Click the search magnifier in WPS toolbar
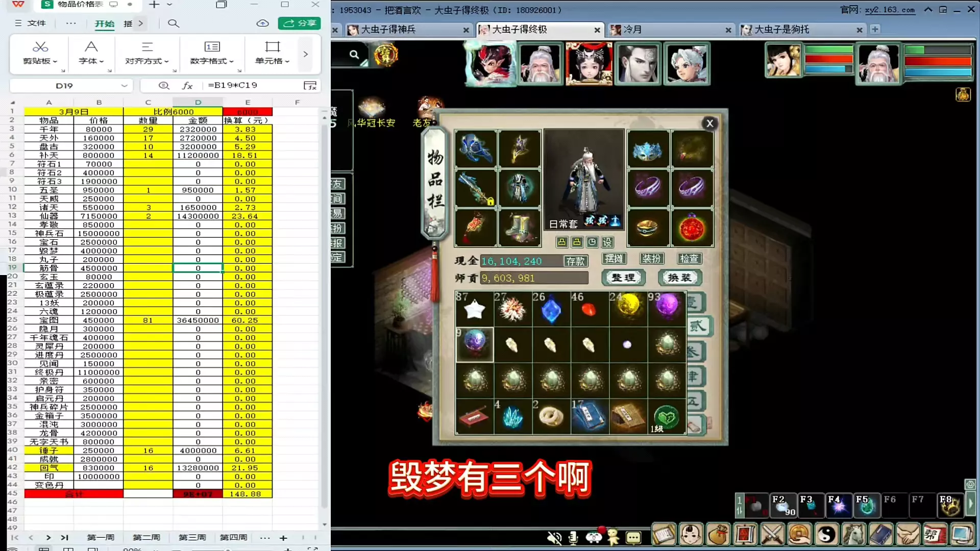This screenshot has height=551, width=980. 174,23
